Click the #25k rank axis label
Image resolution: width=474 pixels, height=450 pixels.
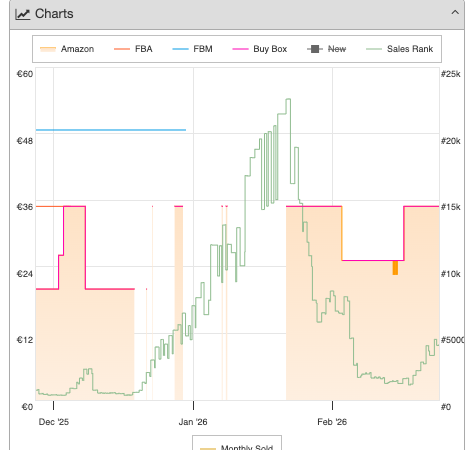(x=451, y=74)
